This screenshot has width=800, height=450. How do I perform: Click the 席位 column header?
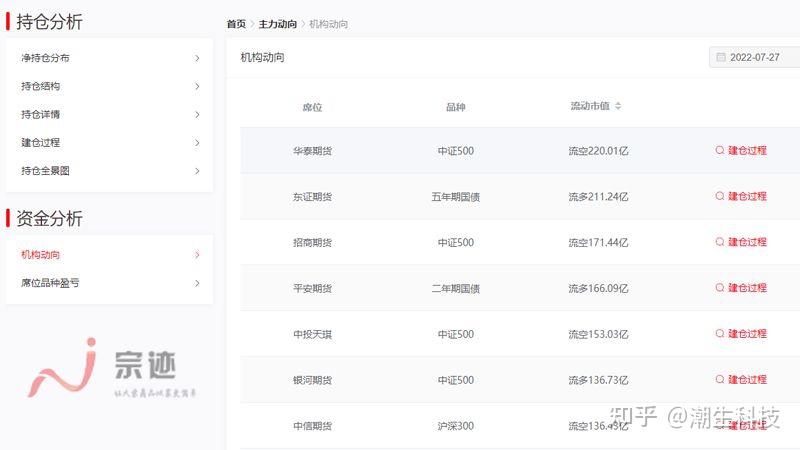click(312, 107)
